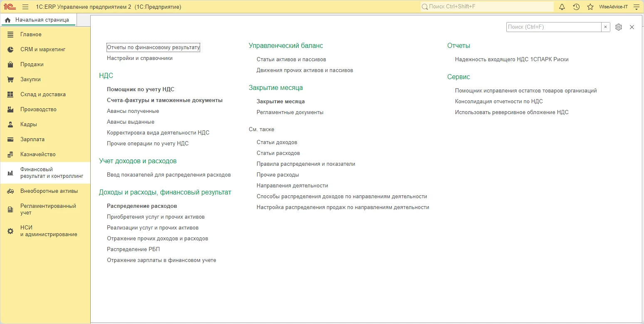Viewport: 644px width, 324px height.
Task: Open Отражение зарплаты в финансовом учете
Action: point(161,260)
